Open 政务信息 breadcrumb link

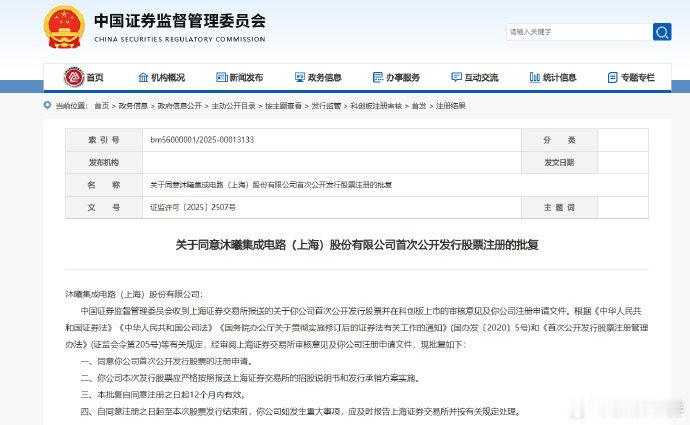coord(133,106)
